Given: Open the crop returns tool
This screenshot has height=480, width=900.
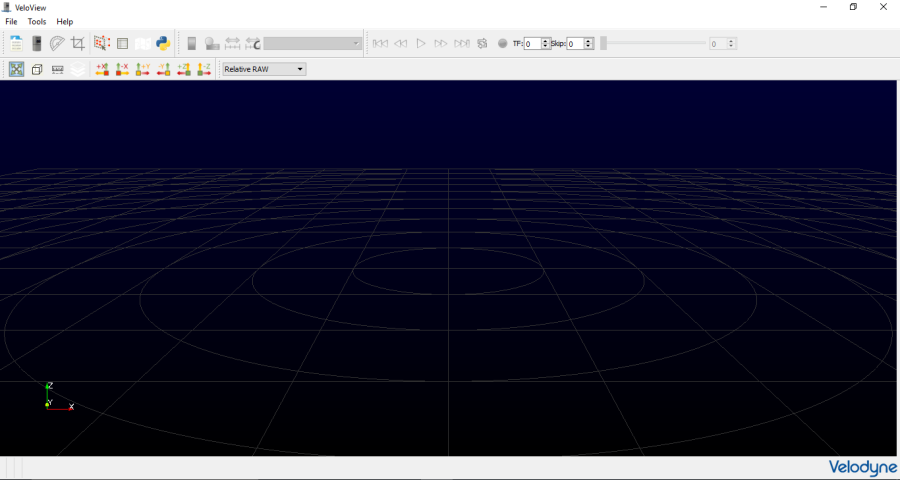Looking at the screenshot, I should (77, 43).
